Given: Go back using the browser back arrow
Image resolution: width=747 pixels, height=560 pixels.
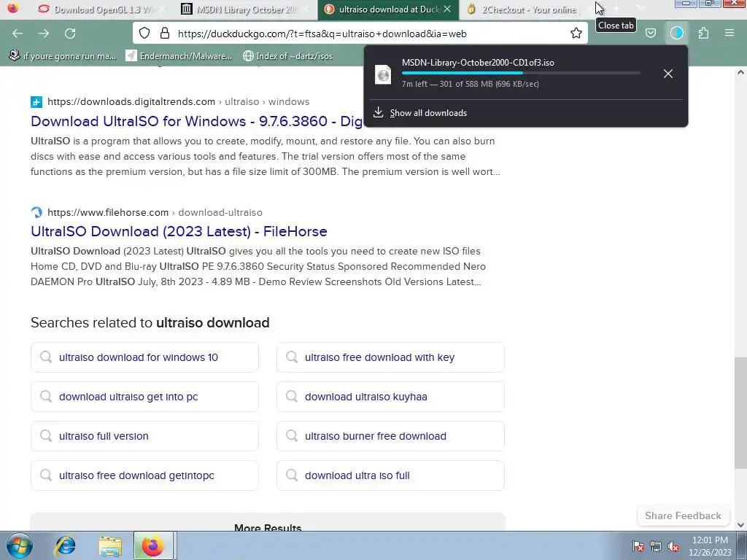Looking at the screenshot, I should [x=18, y=34].
